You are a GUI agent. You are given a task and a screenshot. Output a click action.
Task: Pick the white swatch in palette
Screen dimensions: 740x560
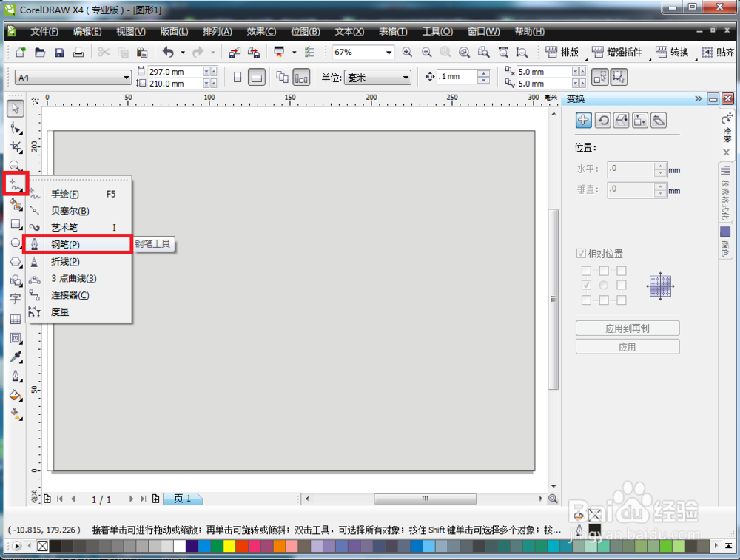[x=179, y=547]
